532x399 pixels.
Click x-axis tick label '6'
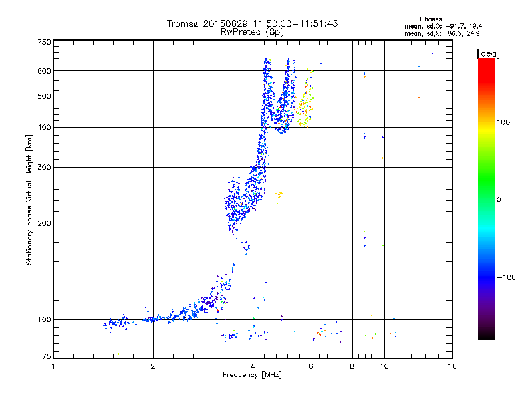tap(311, 366)
